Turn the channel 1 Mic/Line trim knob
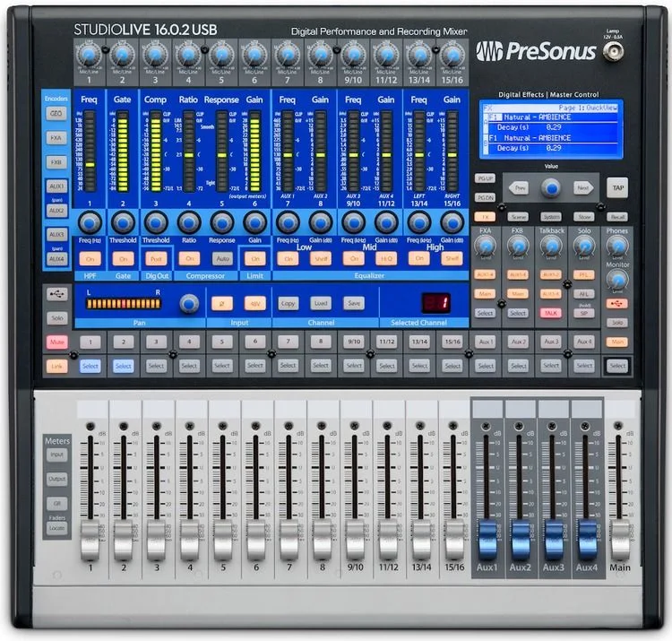 coord(89,55)
